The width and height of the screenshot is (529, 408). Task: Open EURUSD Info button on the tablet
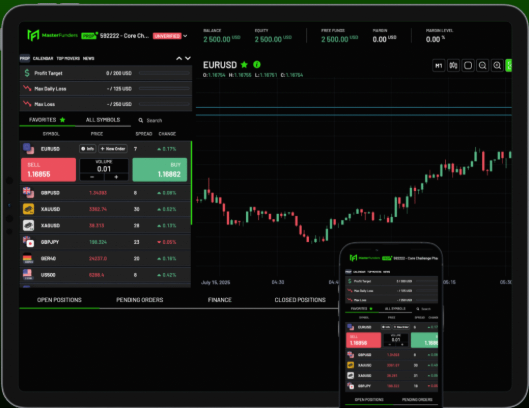(88, 149)
